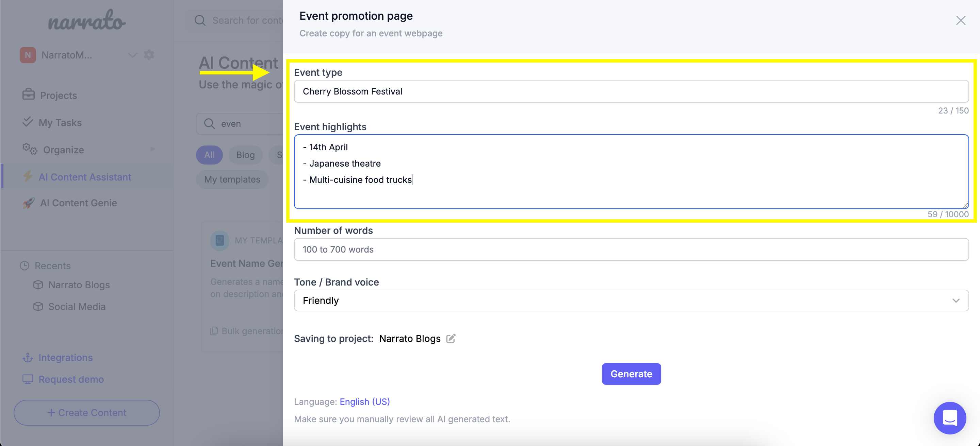Click the 'Event promotion page' heading
Screen dimensions: 980x446
356,16
